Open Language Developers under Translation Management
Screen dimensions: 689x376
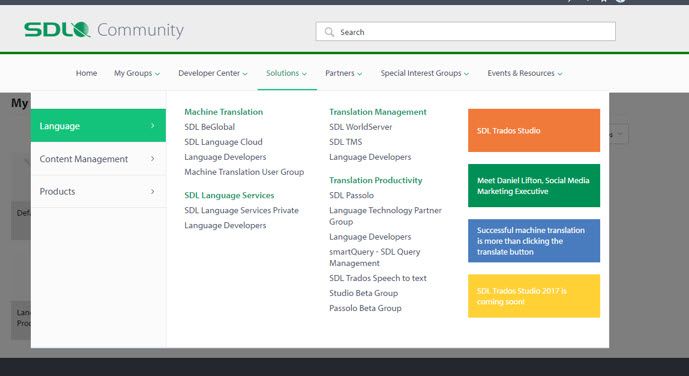[370, 157]
